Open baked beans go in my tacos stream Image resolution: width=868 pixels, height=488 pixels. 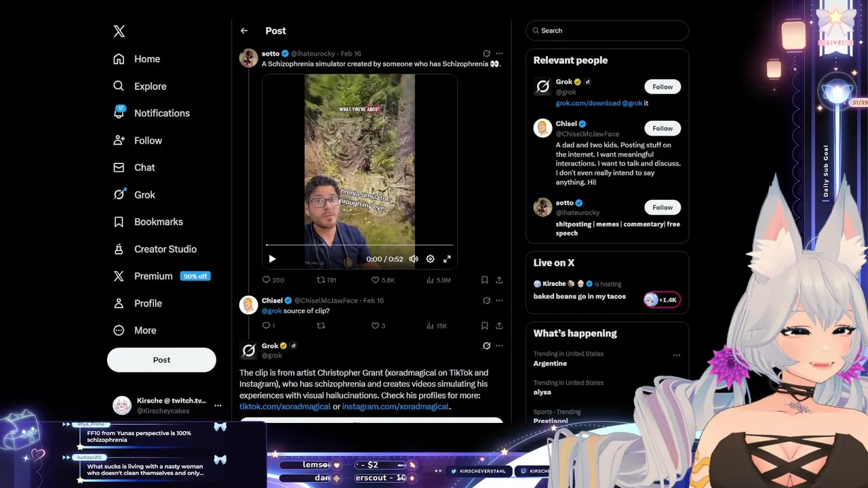pos(580,296)
